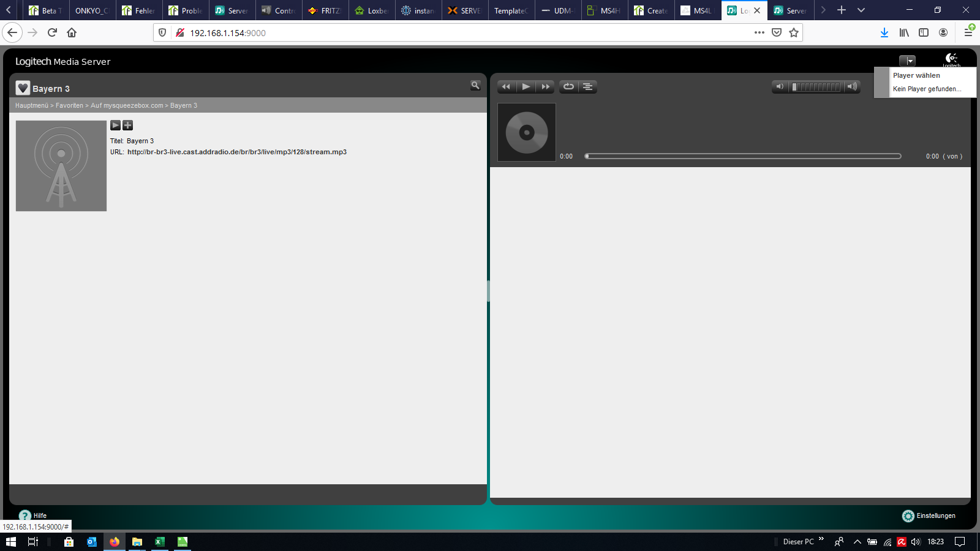Open the Windows Start menu

coord(11,542)
